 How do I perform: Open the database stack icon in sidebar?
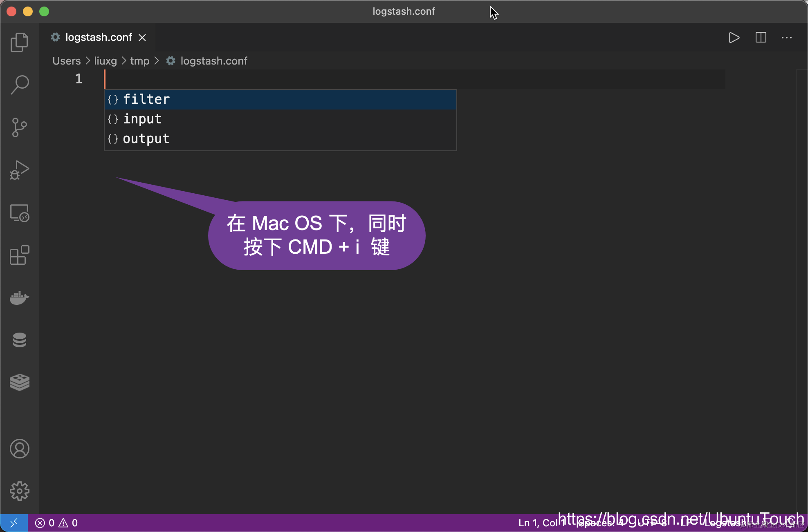click(x=19, y=340)
